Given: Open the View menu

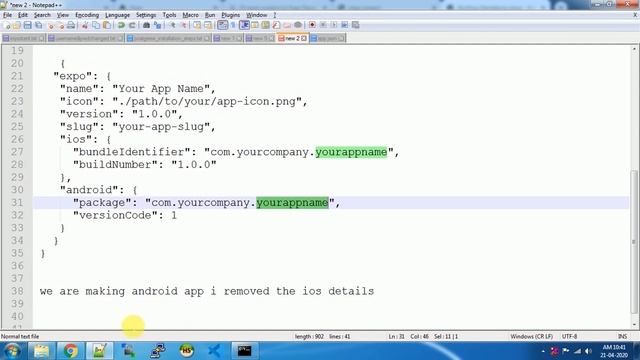Looking at the screenshot, I should pyautogui.click(x=62, y=15).
